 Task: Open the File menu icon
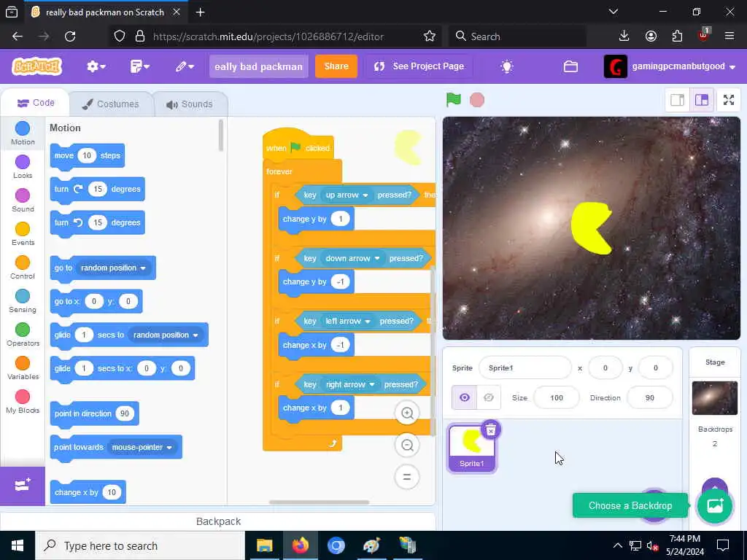coord(139,66)
